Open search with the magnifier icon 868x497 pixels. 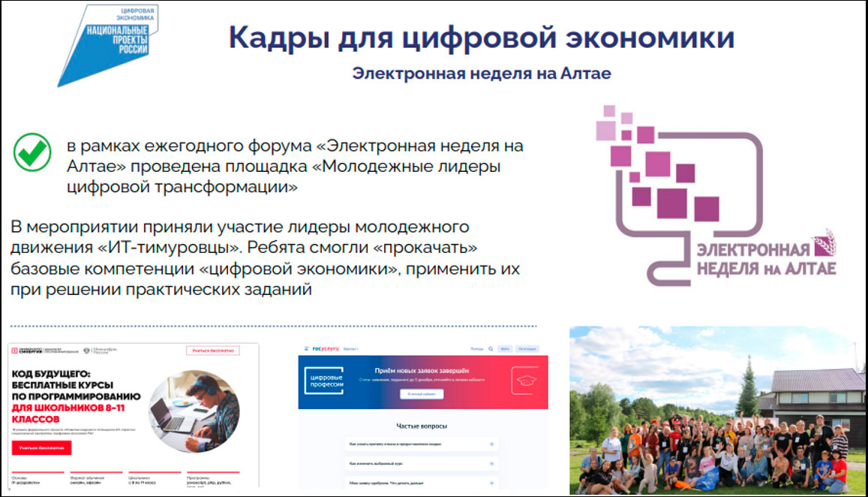[x=490, y=350]
